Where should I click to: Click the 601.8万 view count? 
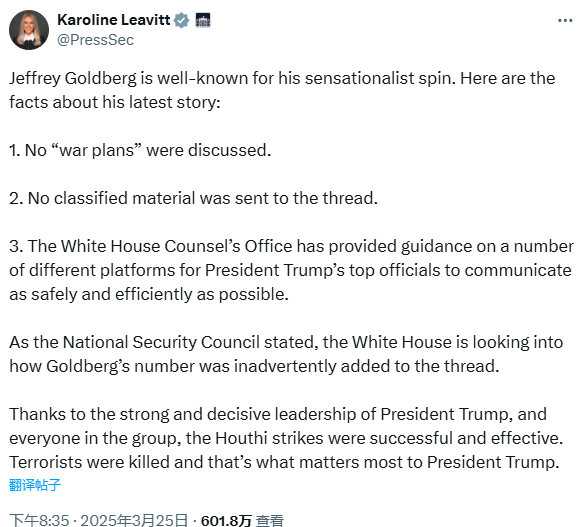pos(226,520)
